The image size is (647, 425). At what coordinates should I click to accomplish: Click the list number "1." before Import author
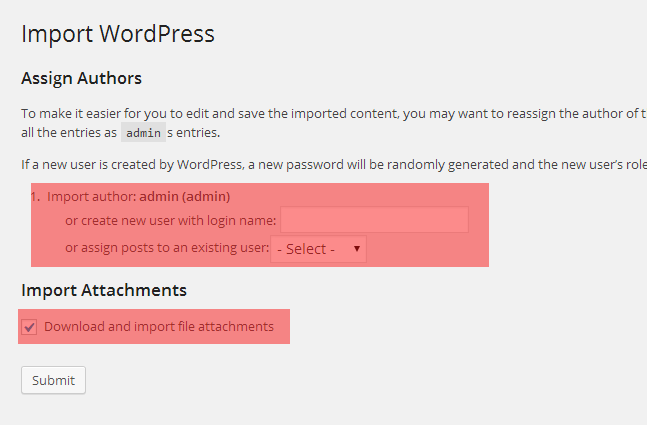(x=35, y=196)
